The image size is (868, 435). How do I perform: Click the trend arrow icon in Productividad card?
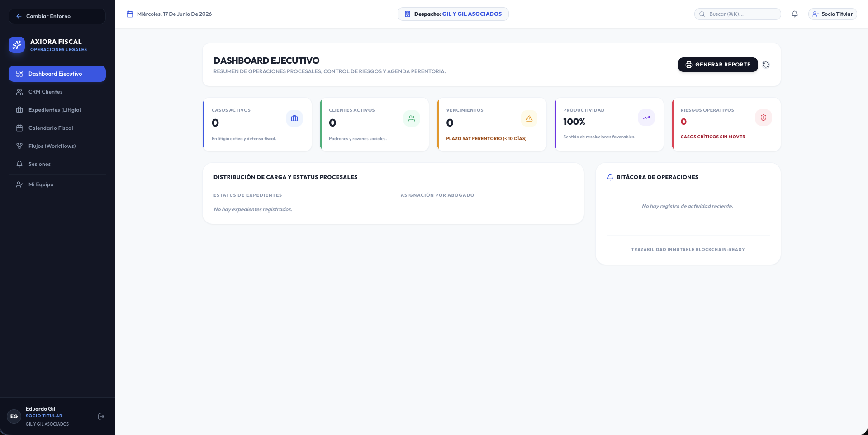pos(646,118)
